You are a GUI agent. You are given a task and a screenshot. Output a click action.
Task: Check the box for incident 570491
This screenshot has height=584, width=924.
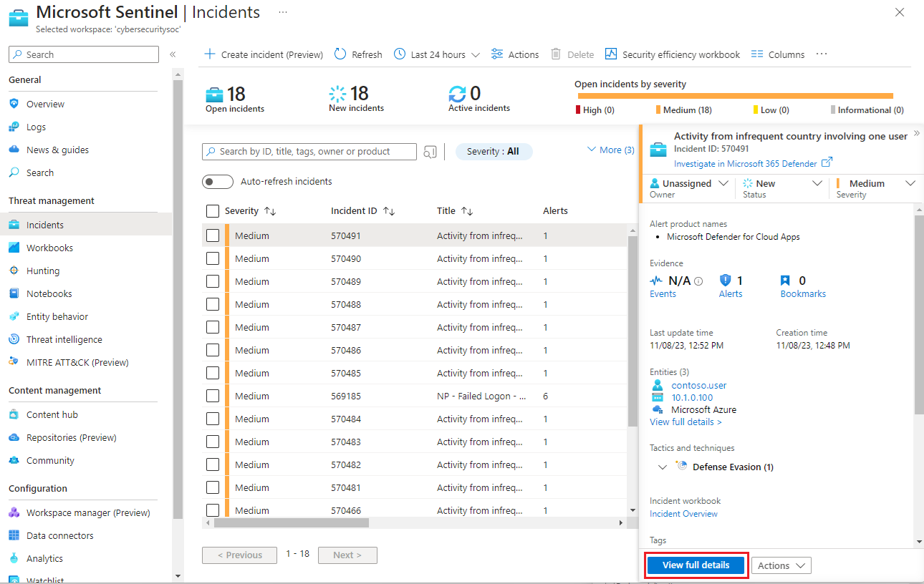(x=213, y=235)
